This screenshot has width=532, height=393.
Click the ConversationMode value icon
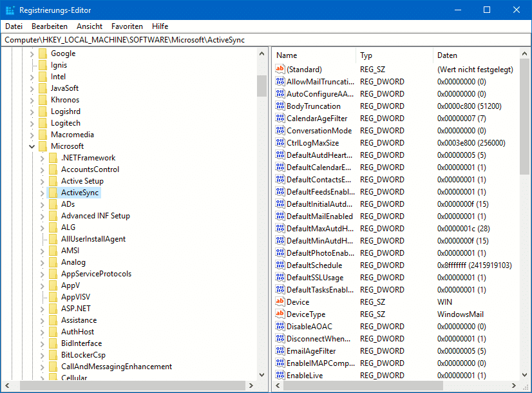pyautogui.click(x=280, y=130)
